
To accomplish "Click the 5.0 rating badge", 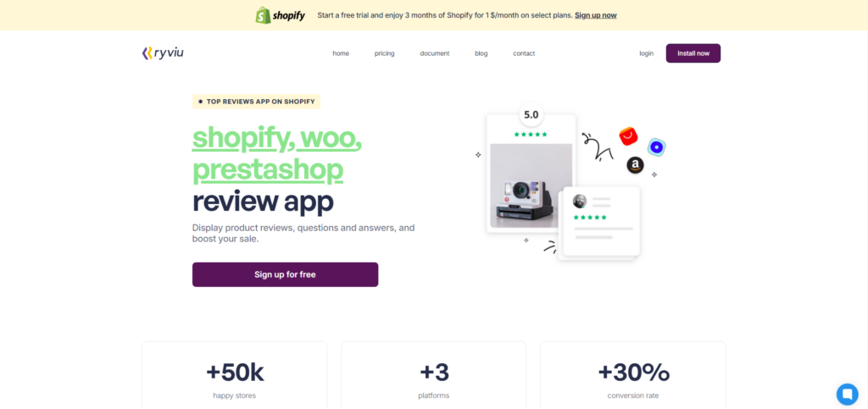I will click(x=531, y=115).
